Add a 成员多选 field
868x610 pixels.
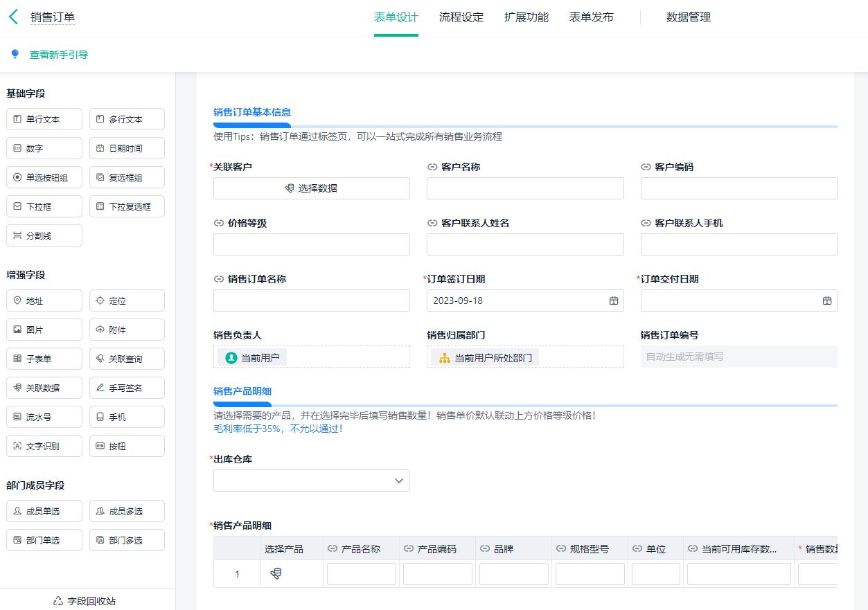coord(127,511)
